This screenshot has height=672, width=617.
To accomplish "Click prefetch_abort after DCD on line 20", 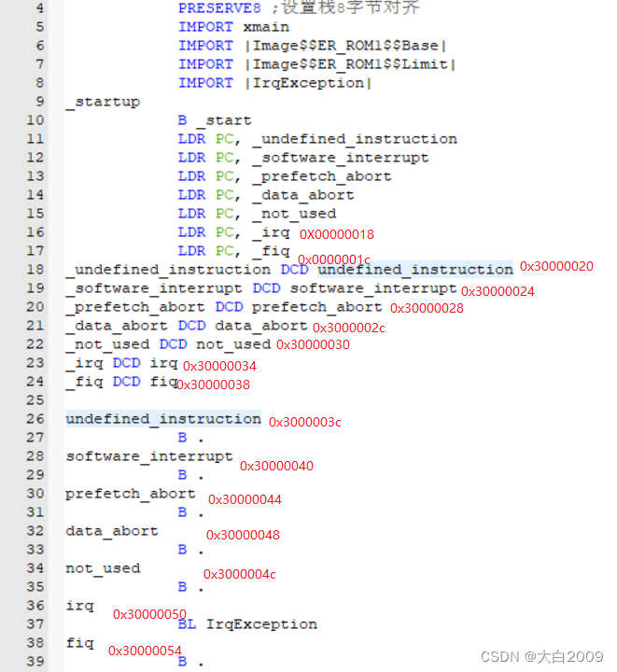I will 316,308.
